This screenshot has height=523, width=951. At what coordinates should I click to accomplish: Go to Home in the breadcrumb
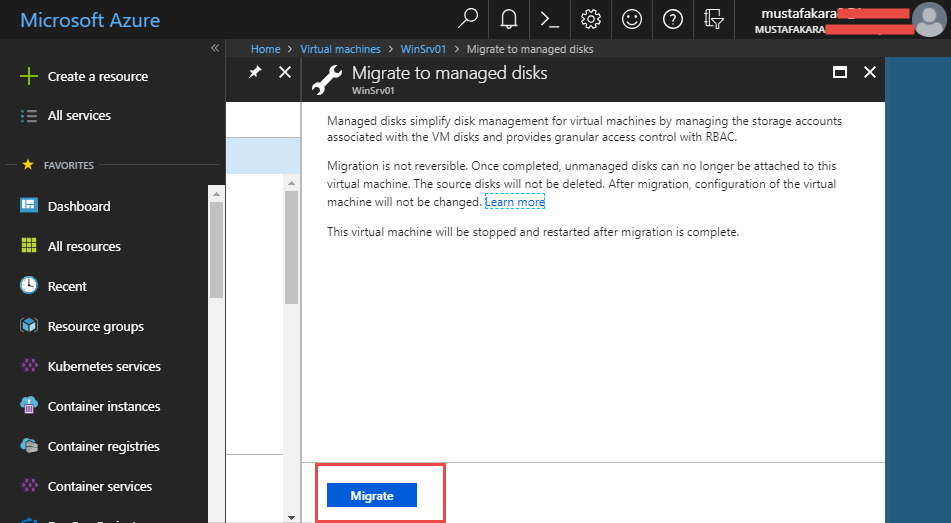(266, 49)
